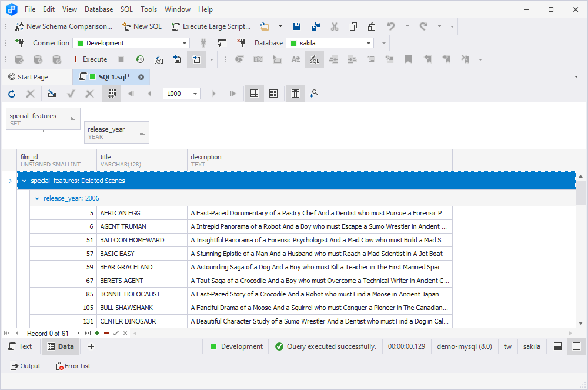Open the dropdown arrow beside Open File
588x390 pixels.
[x=280, y=26]
